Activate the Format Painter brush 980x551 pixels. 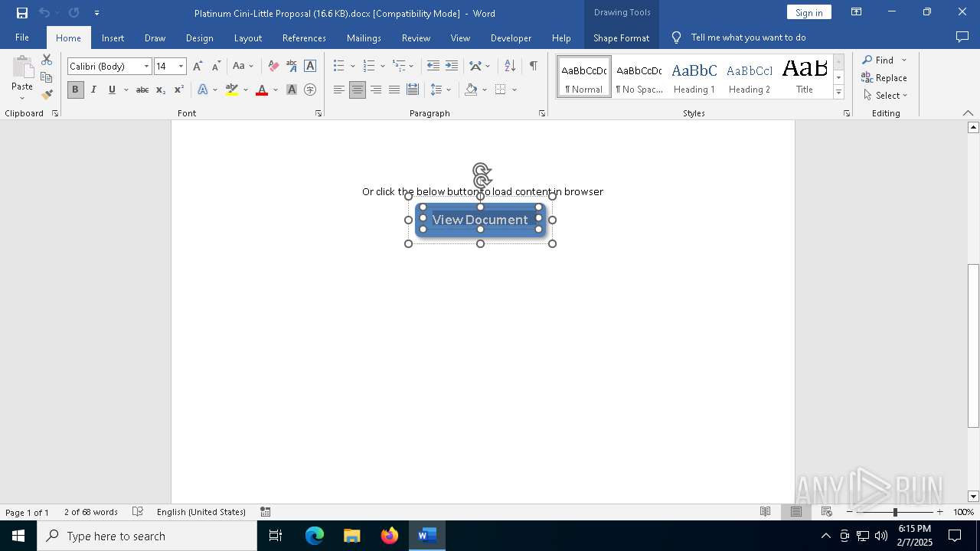click(46, 95)
